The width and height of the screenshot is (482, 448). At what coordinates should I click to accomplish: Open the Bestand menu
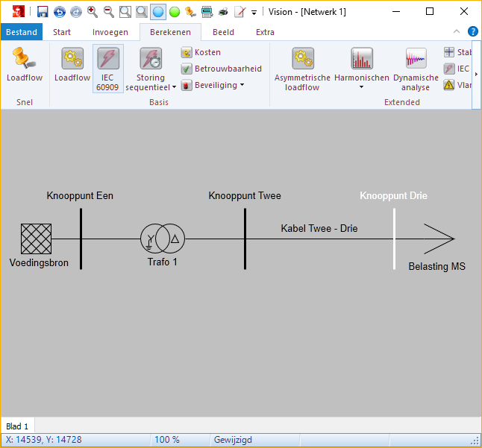[22, 32]
